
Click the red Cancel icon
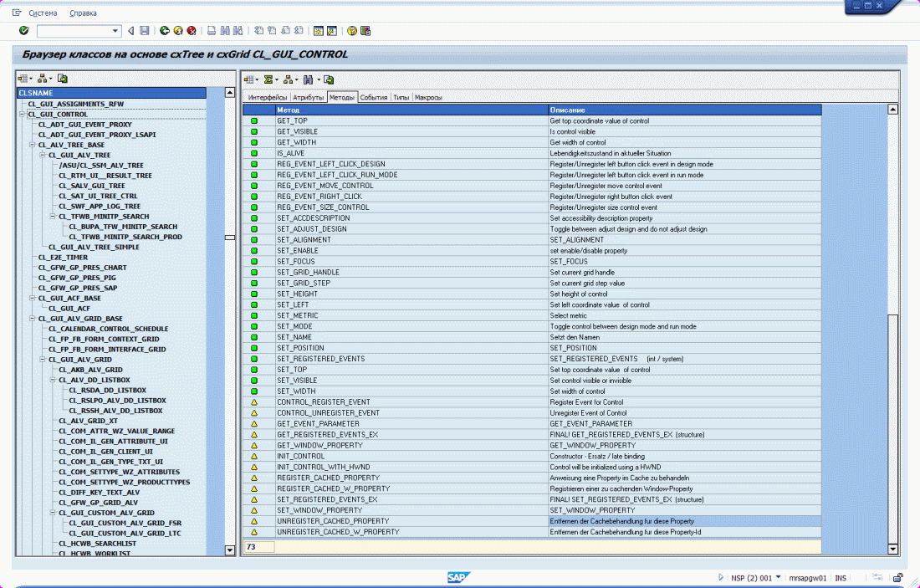point(192,30)
